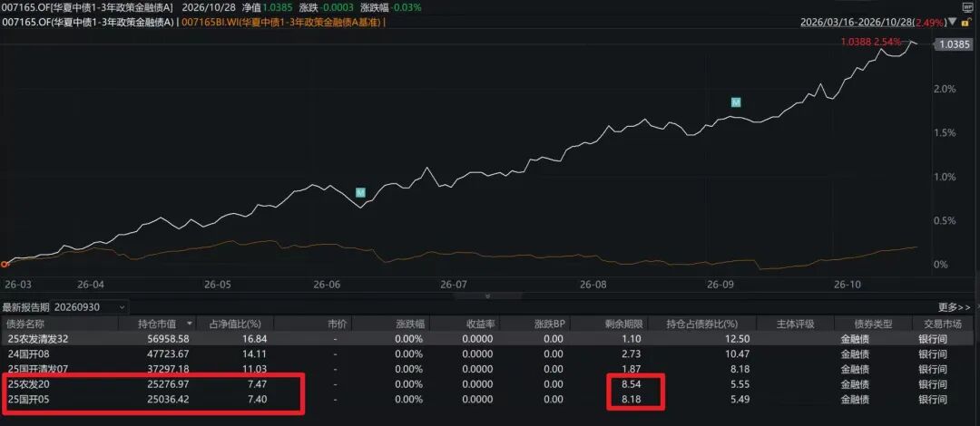Screen dimensions: 980x426
Task: Click the 1.0385 price tag on axis
Action: (953, 44)
